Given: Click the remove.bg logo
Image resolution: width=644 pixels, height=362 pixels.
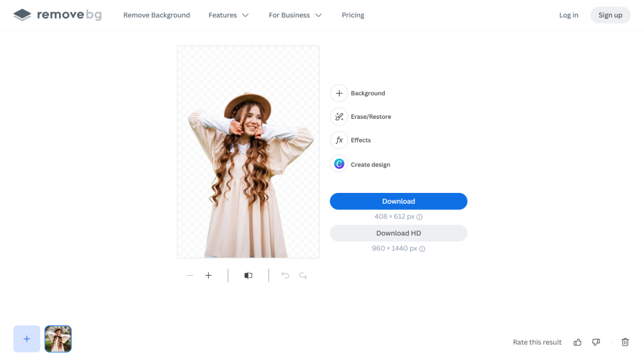Looking at the screenshot, I should [57, 15].
